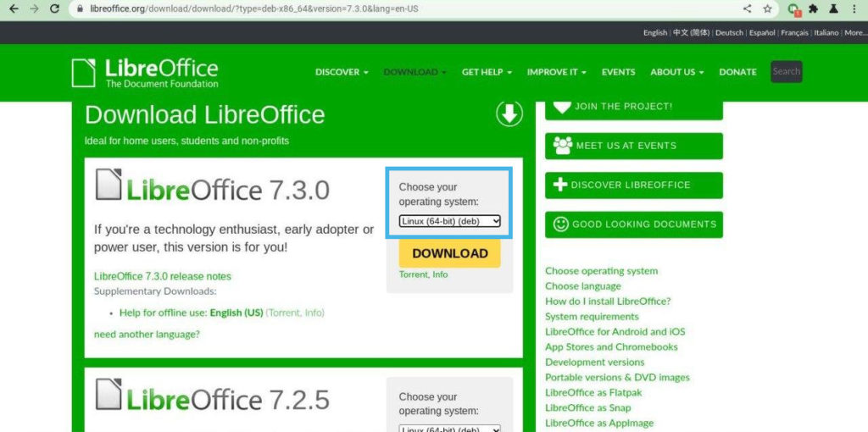Click the Search field in the header
The width and height of the screenshot is (868, 432).
(x=786, y=71)
